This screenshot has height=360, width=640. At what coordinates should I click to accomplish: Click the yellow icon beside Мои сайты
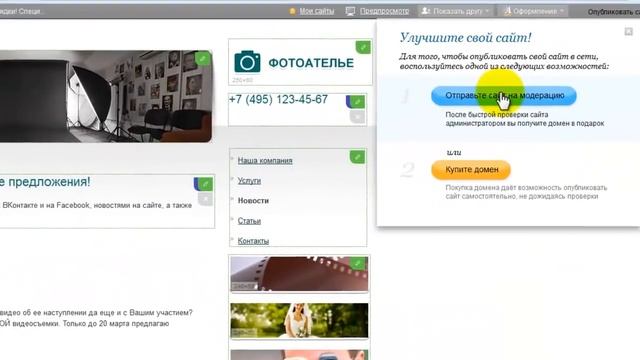click(292, 11)
